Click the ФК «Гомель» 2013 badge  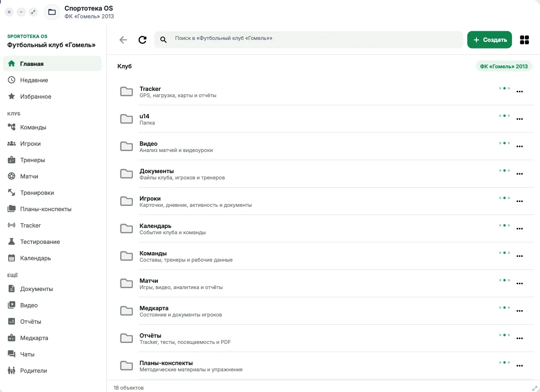[503, 66]
